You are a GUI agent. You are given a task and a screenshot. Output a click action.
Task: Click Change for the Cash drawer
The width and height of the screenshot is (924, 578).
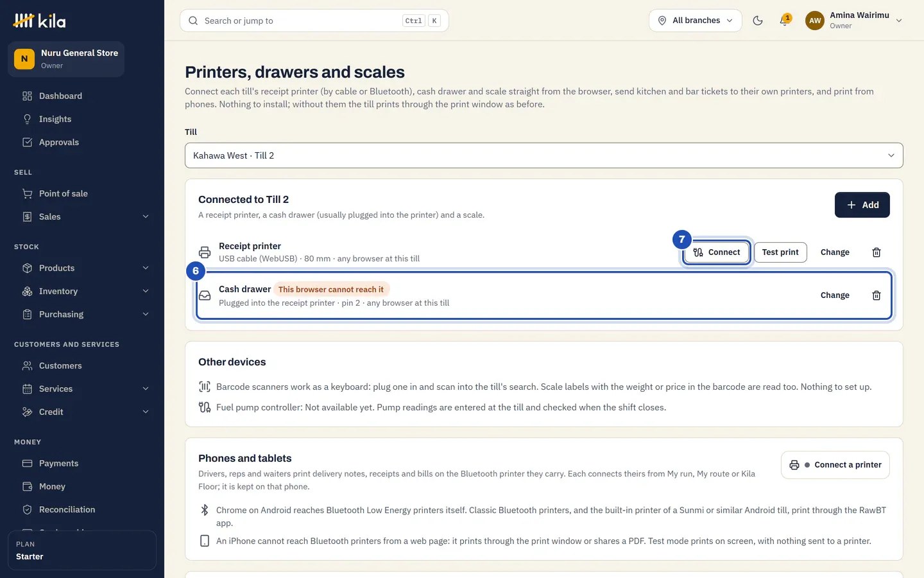[x=835, y=295]
